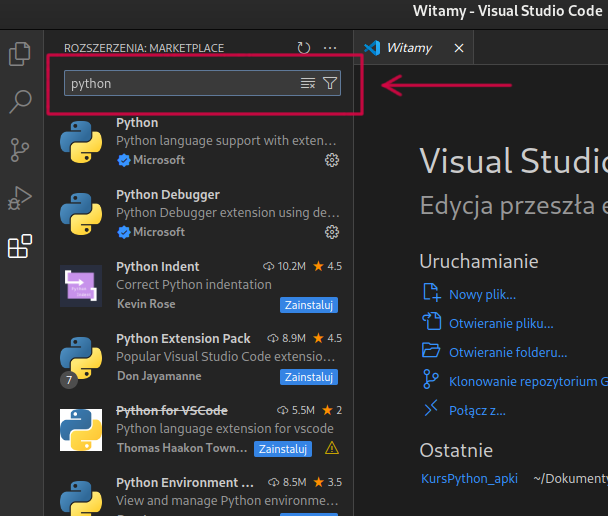This screenshot has width=608, height=516.
Task: Open the Python extension by Microsoft
Action: pos(201,143)
